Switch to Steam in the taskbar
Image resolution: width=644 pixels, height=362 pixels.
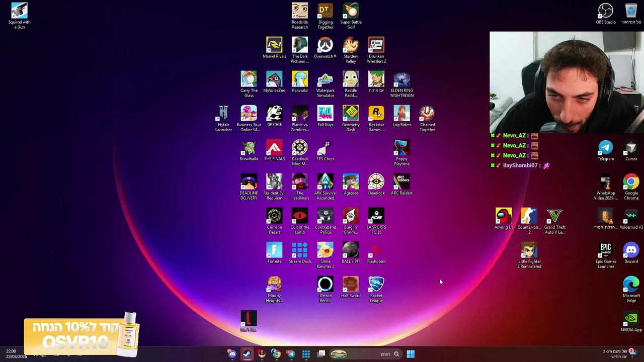pos(247,354)
